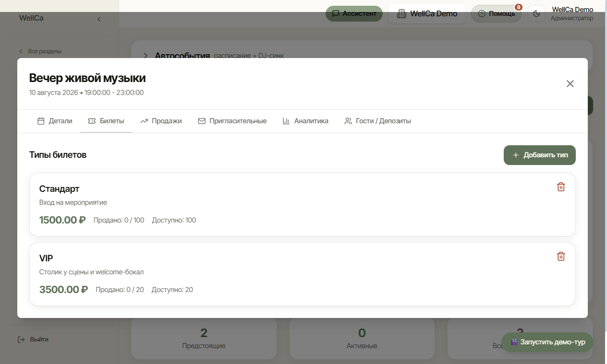Open the WellCa Demo venue selector

[x=427, y=13]
